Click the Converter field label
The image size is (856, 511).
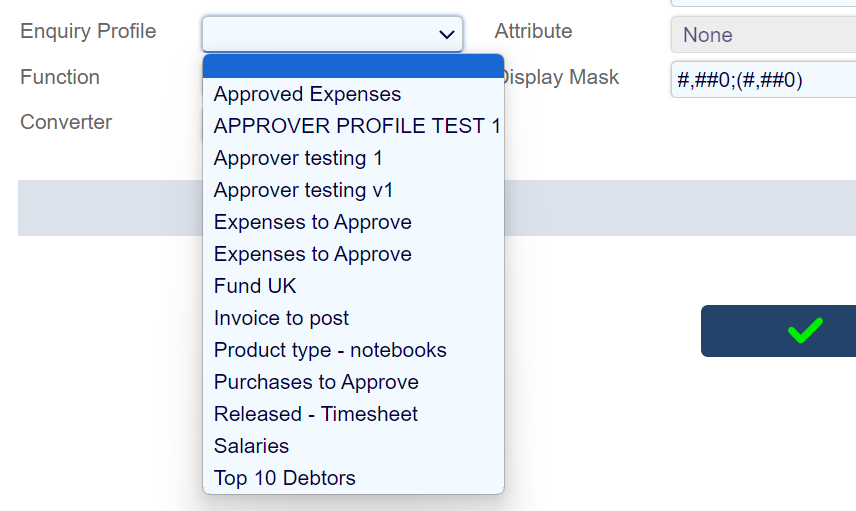tap(66, 122)
